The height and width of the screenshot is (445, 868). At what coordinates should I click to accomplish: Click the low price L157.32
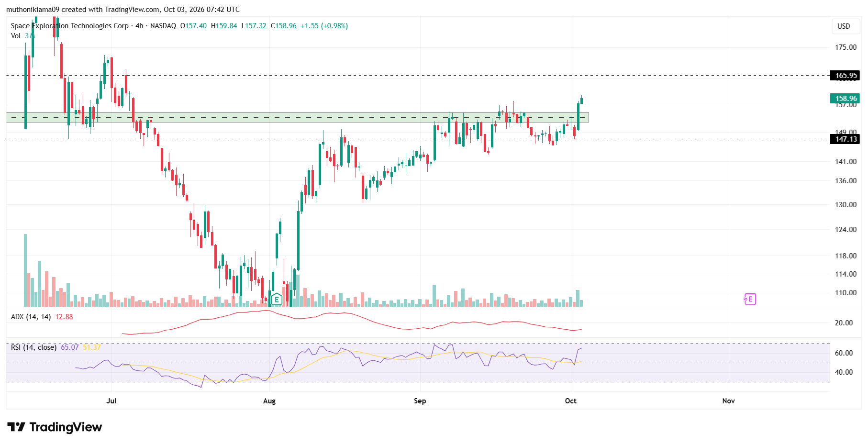point(254,26)
